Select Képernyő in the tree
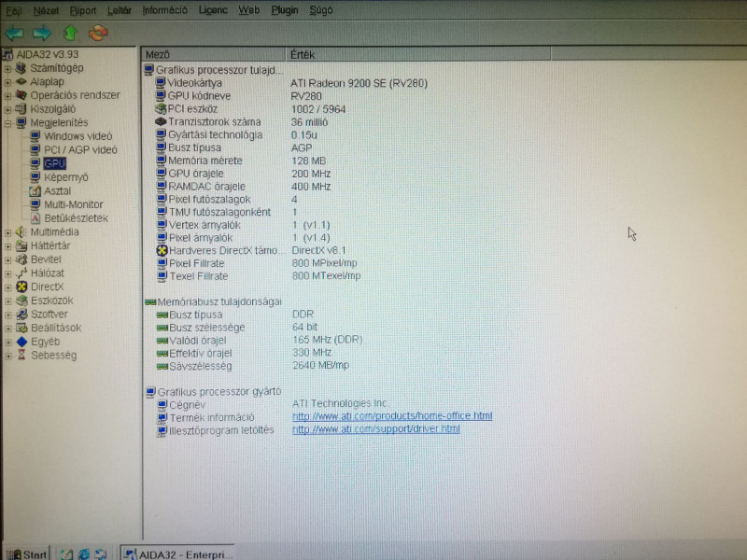 point(66,177)
